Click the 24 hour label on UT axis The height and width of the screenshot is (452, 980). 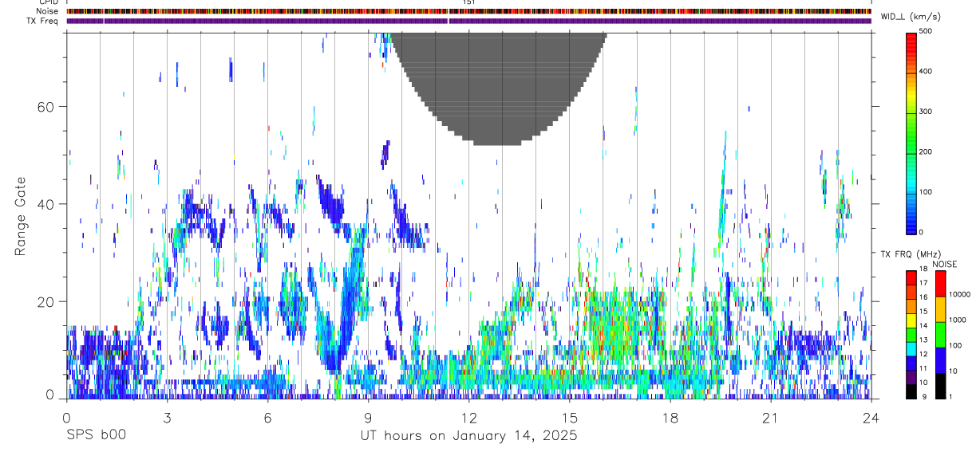pyautogui.click(x=871, y=417)
